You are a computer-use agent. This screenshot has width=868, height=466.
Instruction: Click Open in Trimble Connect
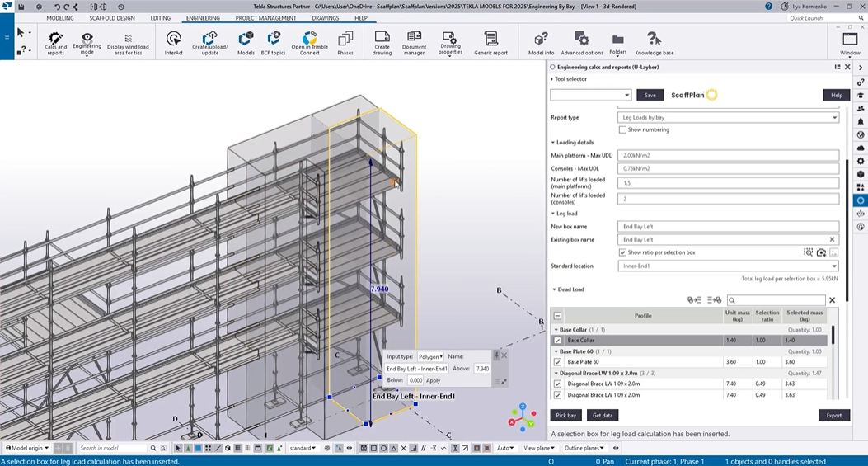(x=309, y=43)
